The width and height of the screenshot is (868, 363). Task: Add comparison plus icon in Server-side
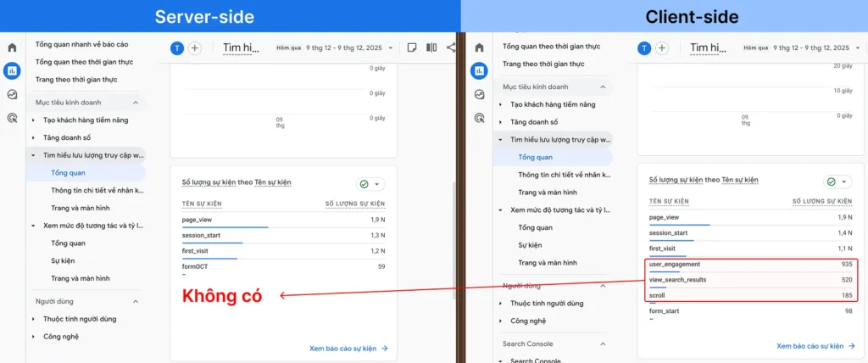tap(195, 48)
